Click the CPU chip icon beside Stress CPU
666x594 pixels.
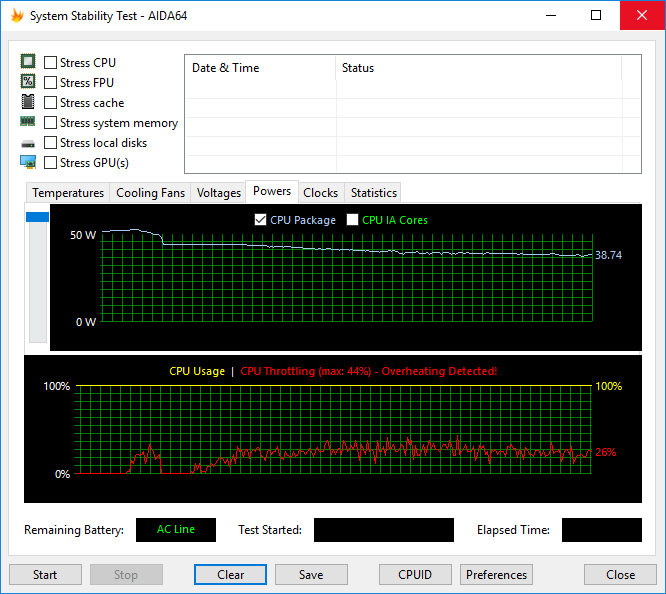pos(28,62)
